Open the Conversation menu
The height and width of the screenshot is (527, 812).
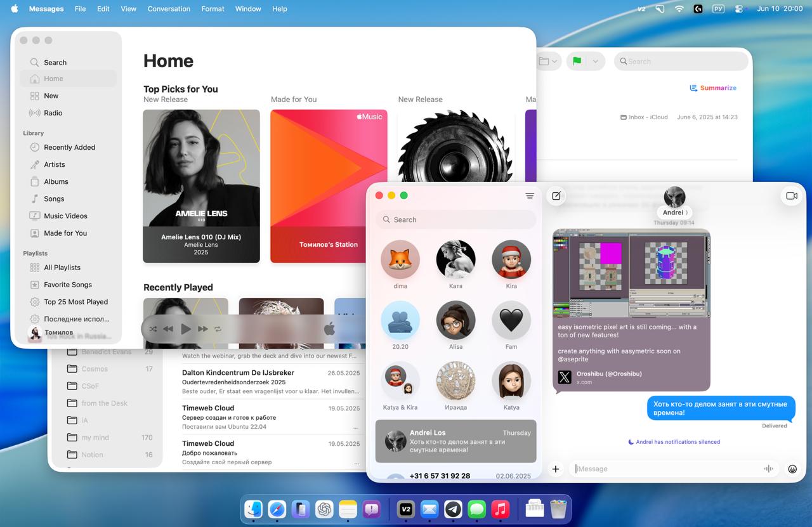click(x=169, y=9)
